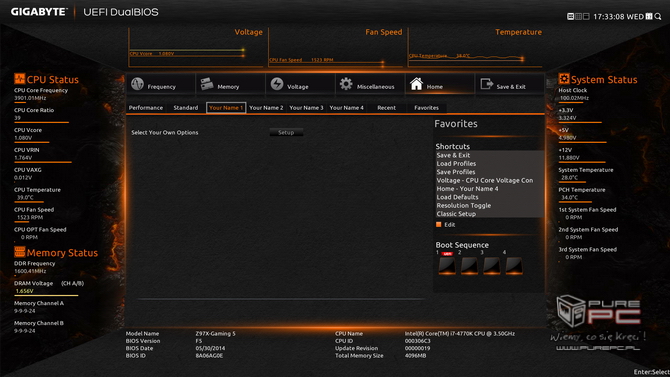
Task: Click the System Status heading icon
Action: point(564,79)
